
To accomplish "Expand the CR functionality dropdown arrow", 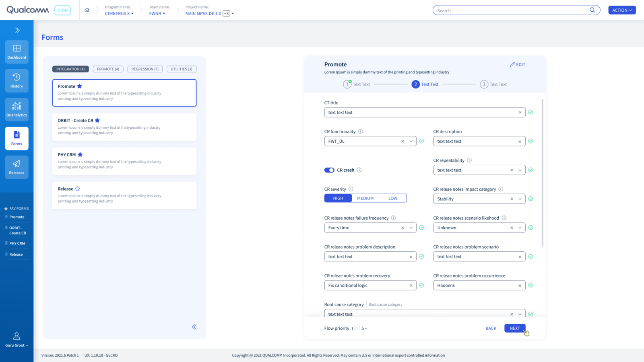I will (411, 141).
